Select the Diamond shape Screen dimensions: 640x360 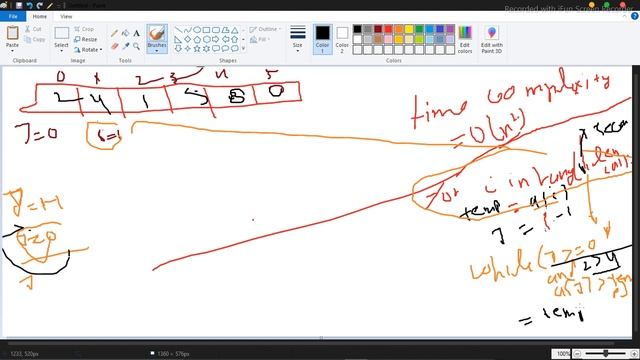[187, 39]
